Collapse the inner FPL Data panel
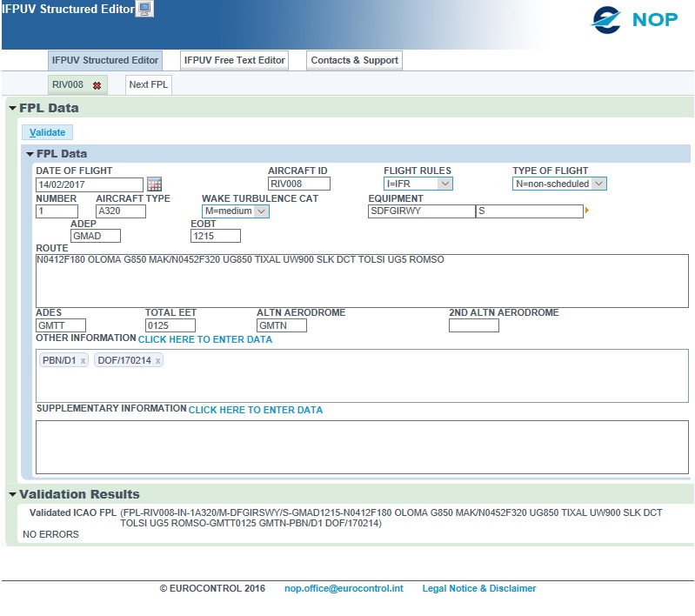This screenshot has width=695, height=616. pos(30,154)
